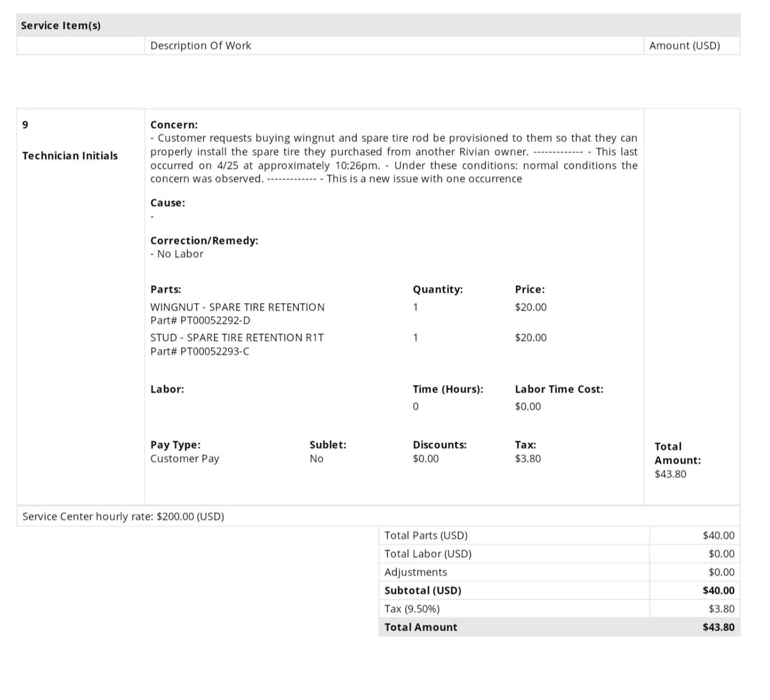Select the 'Parts:' heading
The height and width of the screenshot is (700, 770).
pyautogui.click(x=166, y=289)
